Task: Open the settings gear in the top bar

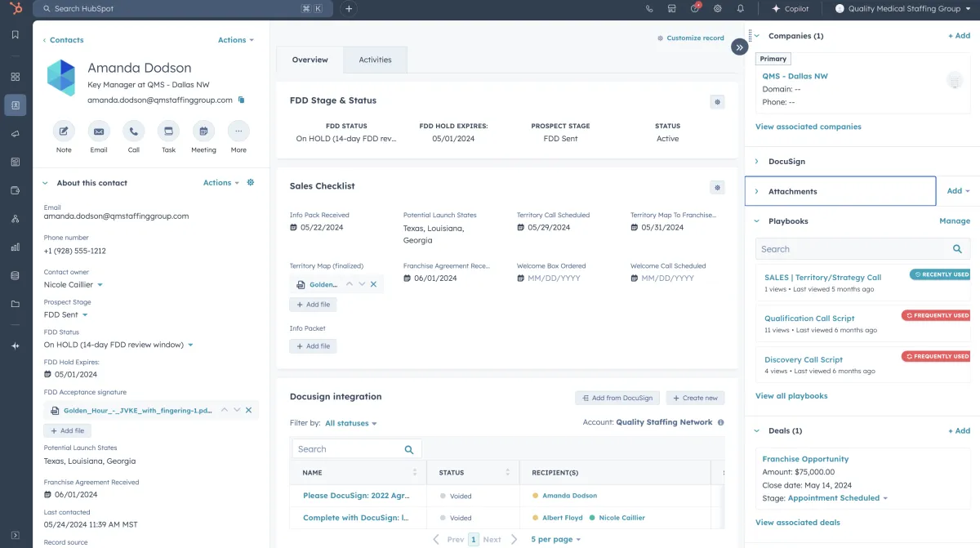Action: (x=718, y=9)
